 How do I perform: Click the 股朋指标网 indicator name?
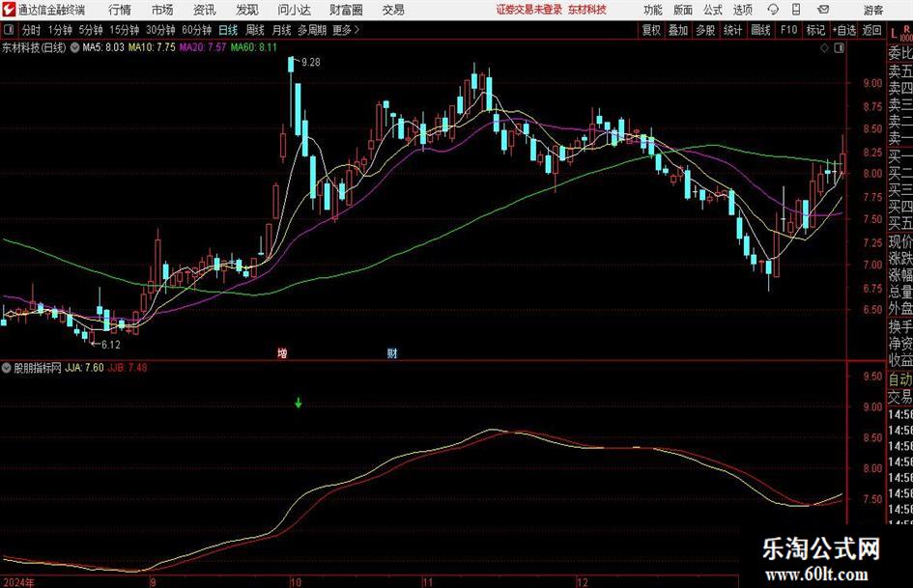(x=38, y=368)
